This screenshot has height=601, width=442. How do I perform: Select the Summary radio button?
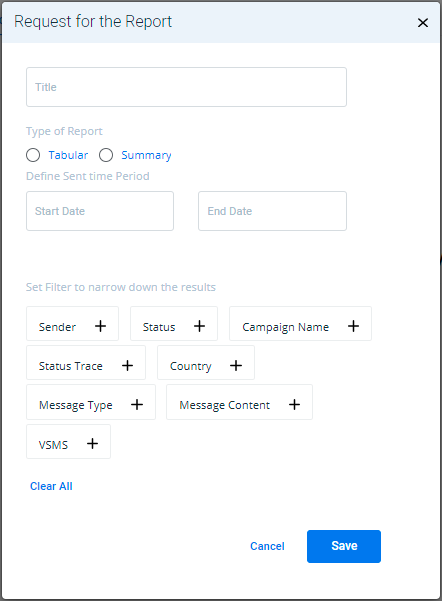click(x=106, y=155)
